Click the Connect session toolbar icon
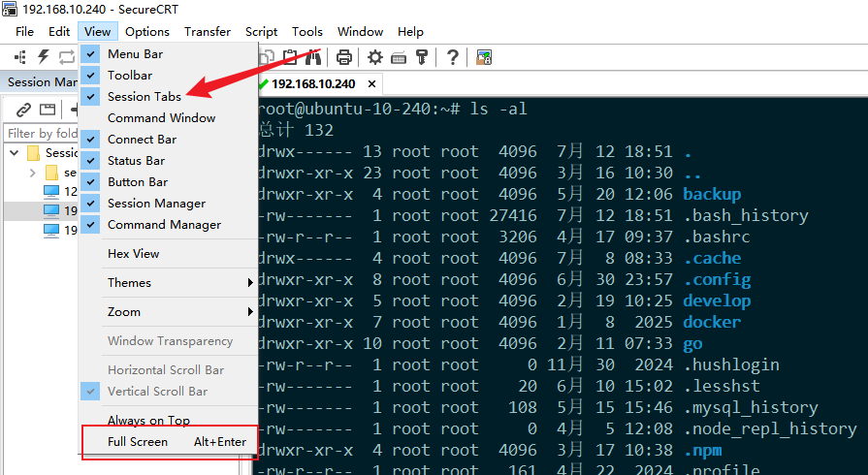Viewport: 868px width, 475px height. pos(20,57)
